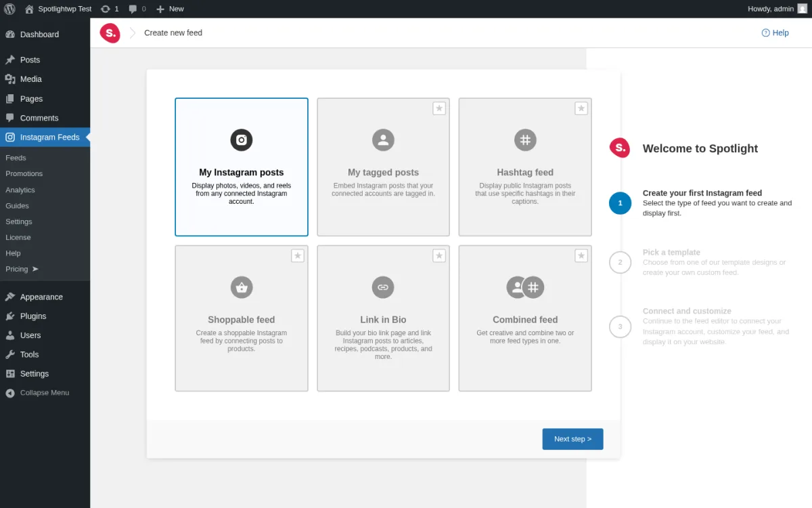Open the comments bubble icon in admin bar

(133, 9)
